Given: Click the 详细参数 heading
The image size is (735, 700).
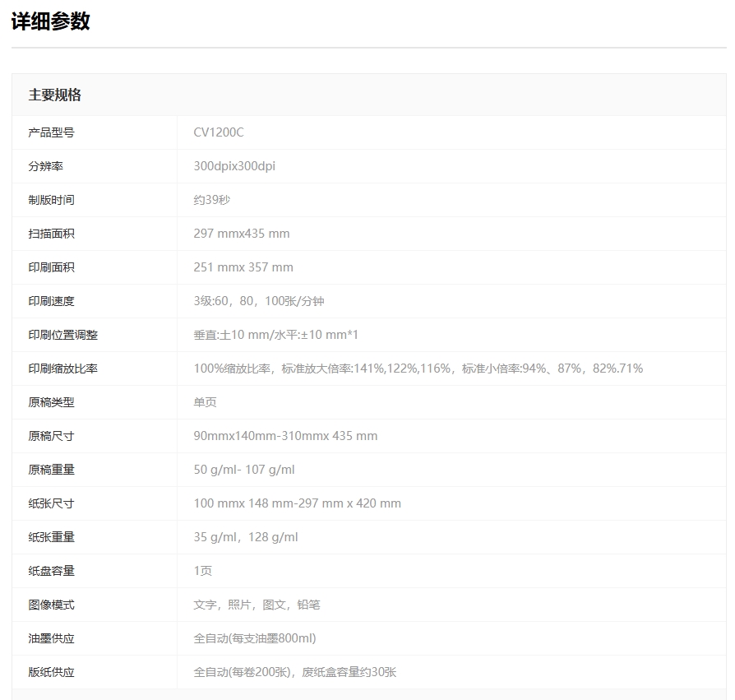Looking at the screenshot, I should 51,21.
